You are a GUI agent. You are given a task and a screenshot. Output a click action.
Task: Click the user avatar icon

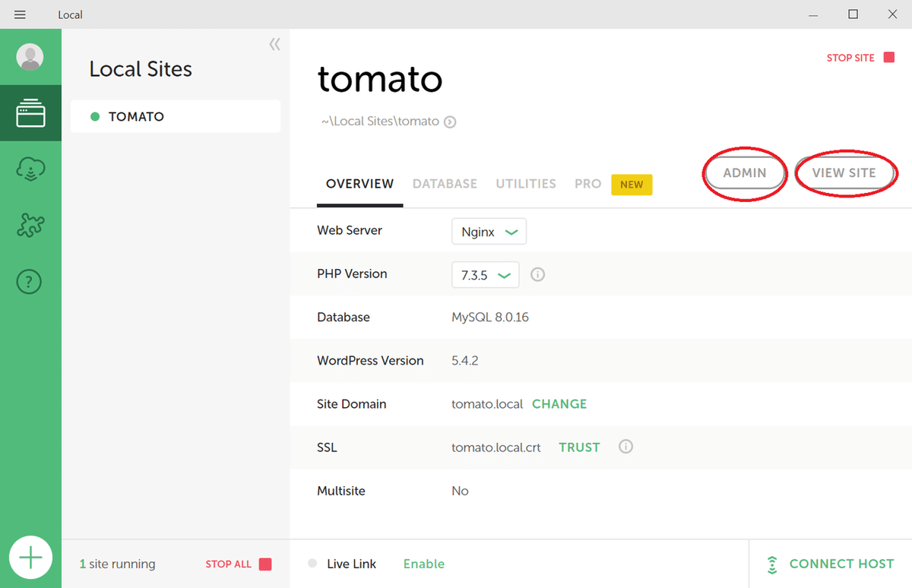tap(30, 57)
